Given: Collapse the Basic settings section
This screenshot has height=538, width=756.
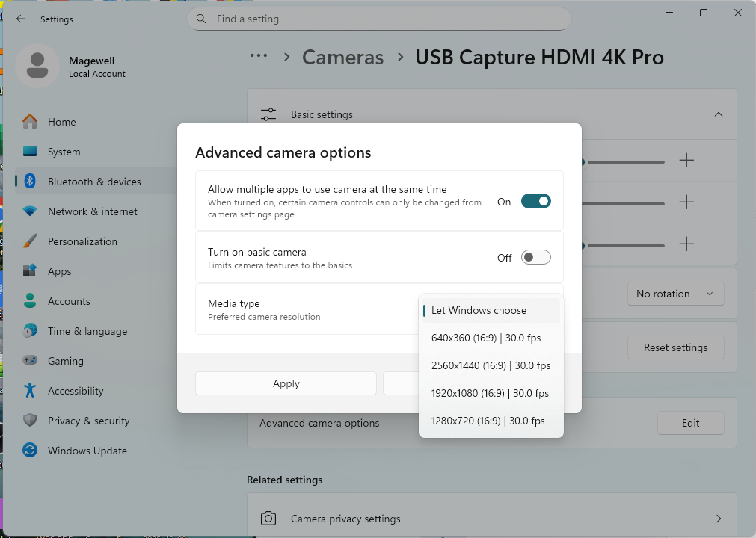Looking at the screenshot, I should coord(718,114).
